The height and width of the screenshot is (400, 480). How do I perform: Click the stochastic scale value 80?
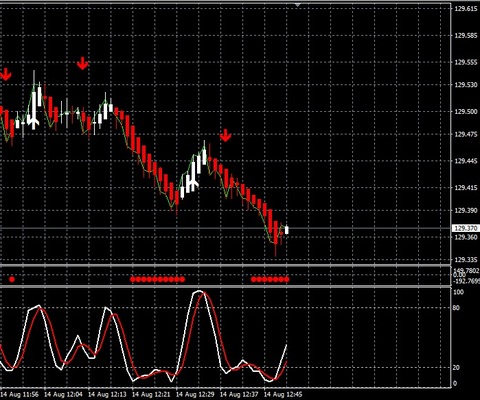click(457, 308)
